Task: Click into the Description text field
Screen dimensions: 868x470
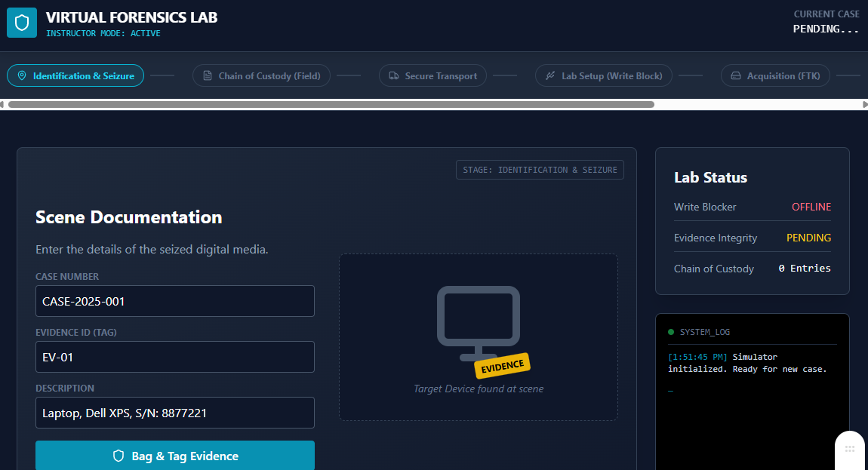Action: [x=175, y=413]
